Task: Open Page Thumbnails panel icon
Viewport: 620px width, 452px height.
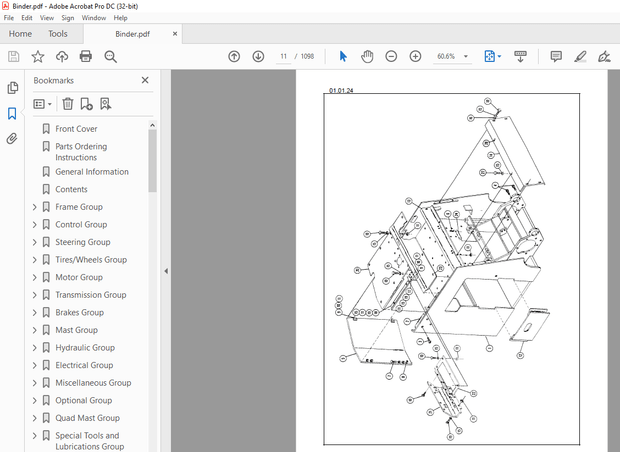Action: point(12,88)
